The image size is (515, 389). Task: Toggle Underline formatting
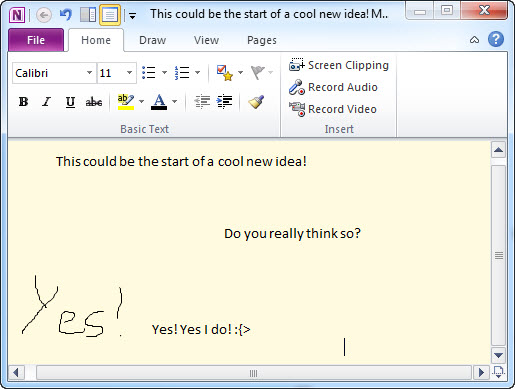coord(70,102)
